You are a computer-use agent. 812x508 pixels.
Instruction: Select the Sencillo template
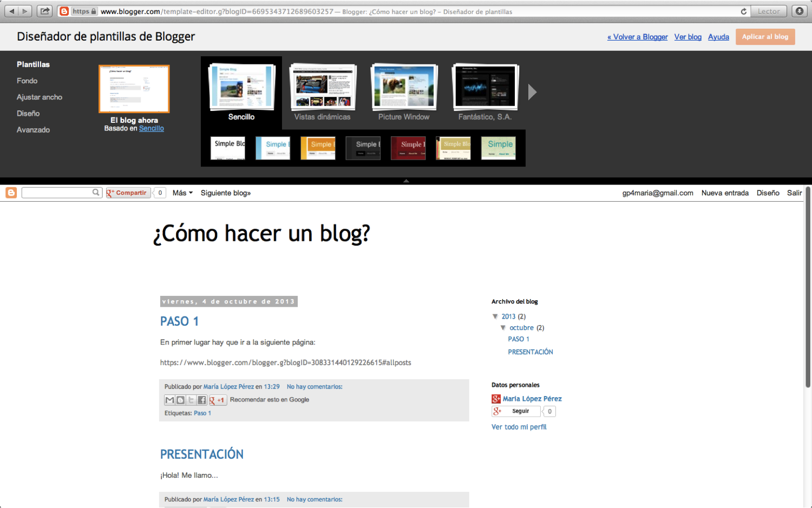coord(241,93)
